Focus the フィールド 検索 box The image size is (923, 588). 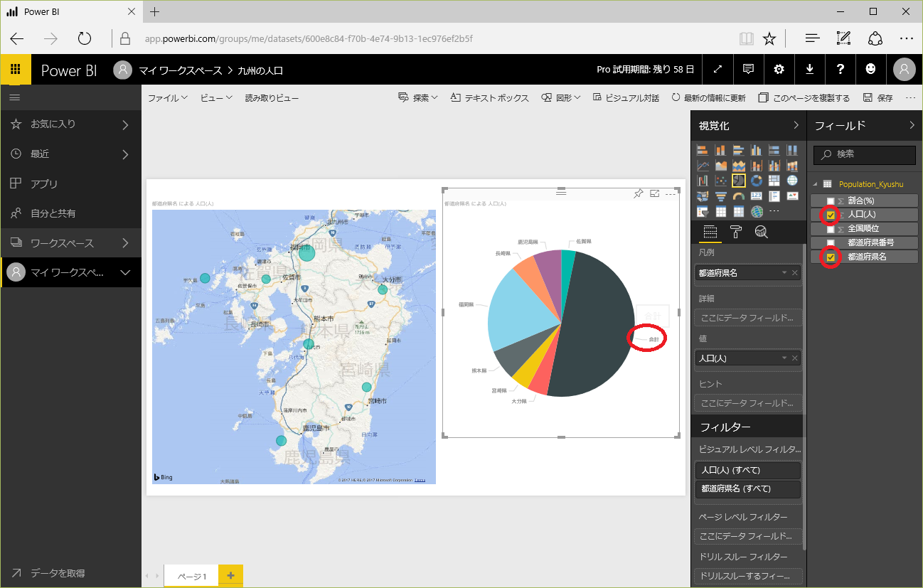click(x=865, y=154)
